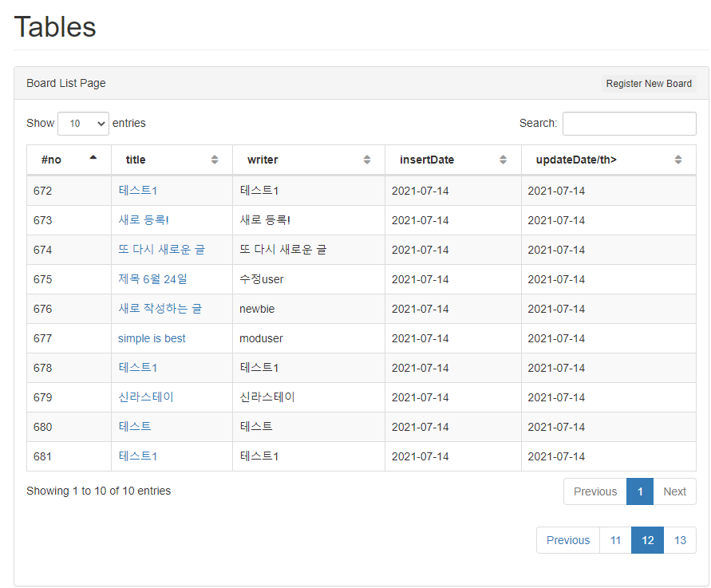
Task: Sort by the #no column arrow
Action: point(93,158)
